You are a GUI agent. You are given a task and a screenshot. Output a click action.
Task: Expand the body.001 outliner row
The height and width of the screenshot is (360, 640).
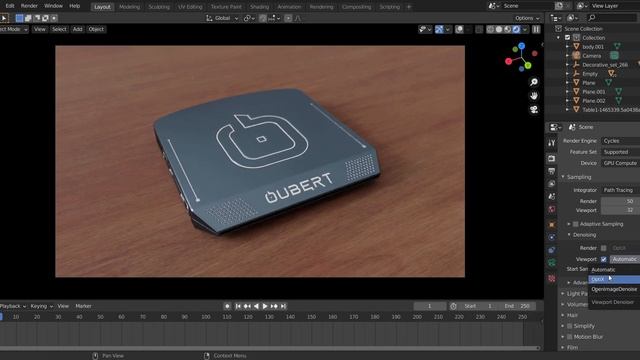tap(567, 47)
